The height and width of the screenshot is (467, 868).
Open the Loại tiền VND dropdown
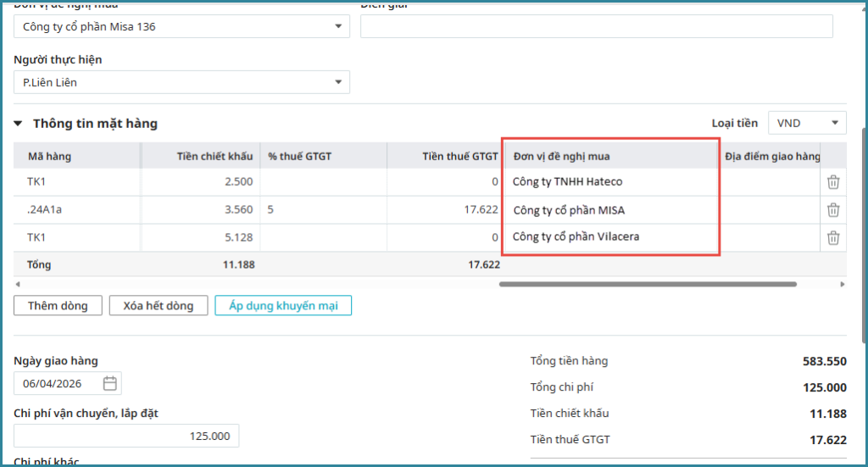click(x=807, y=123)
